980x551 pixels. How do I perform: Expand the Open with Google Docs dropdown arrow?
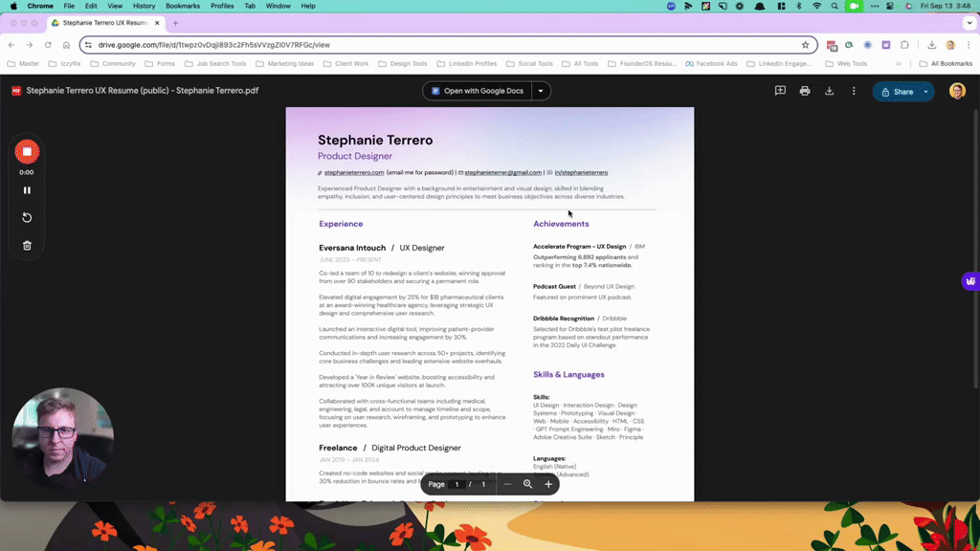[x=541, y=90]
